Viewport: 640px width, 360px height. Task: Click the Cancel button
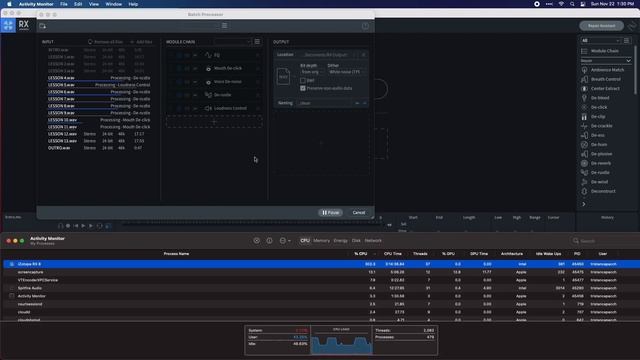359,213
